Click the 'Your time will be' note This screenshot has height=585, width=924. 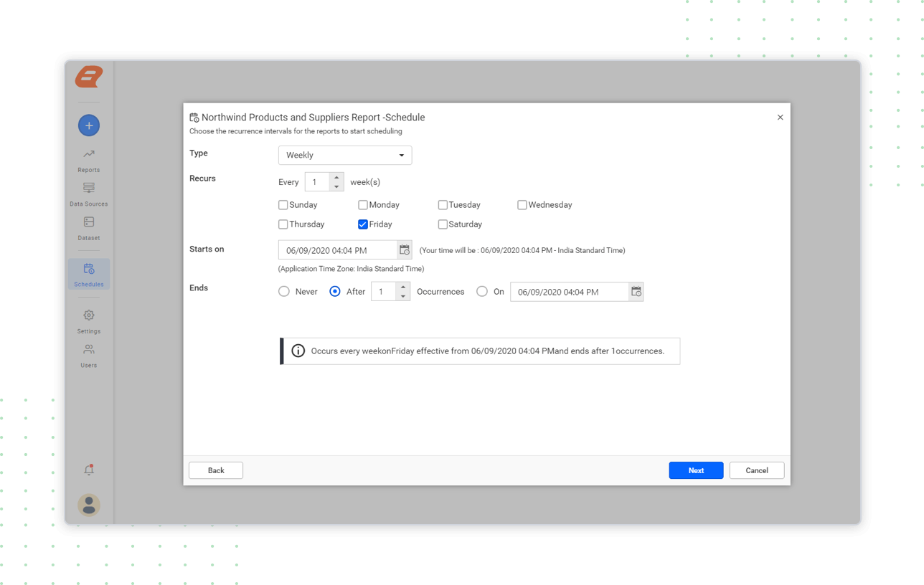click(522, 250)
